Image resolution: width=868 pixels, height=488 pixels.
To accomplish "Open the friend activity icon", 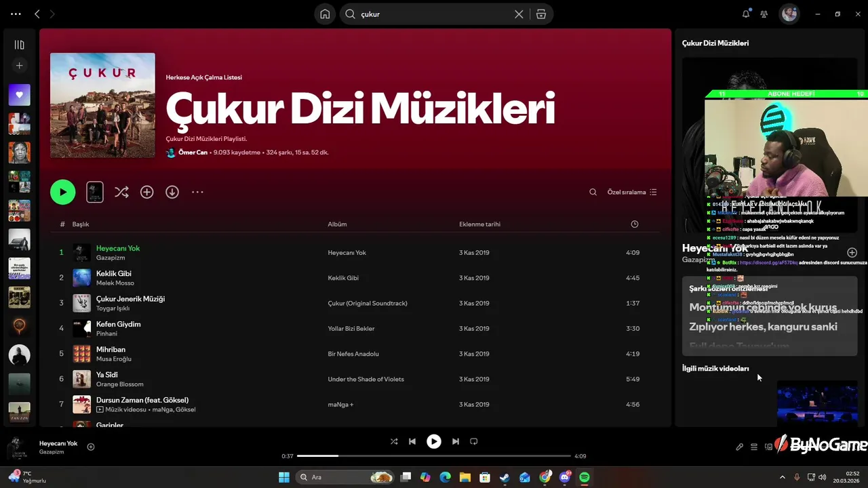I will pyautogui.click(x=764, y=14).
